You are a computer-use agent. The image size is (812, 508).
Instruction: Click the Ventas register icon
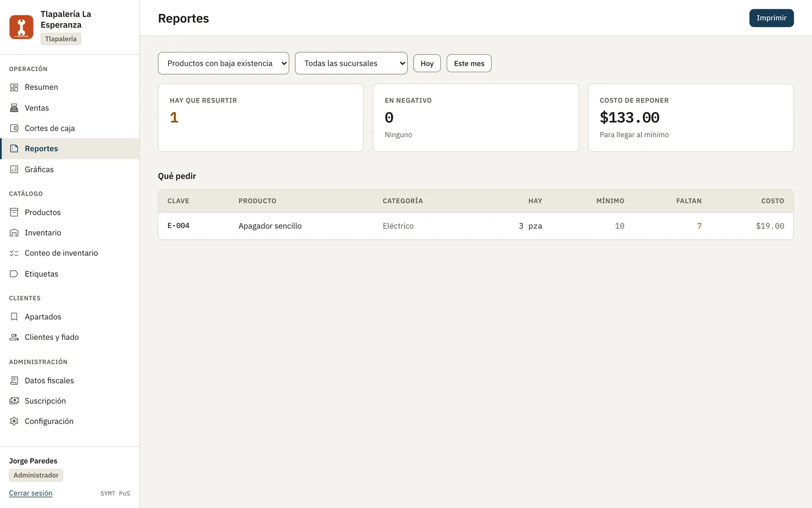point(14,108)
